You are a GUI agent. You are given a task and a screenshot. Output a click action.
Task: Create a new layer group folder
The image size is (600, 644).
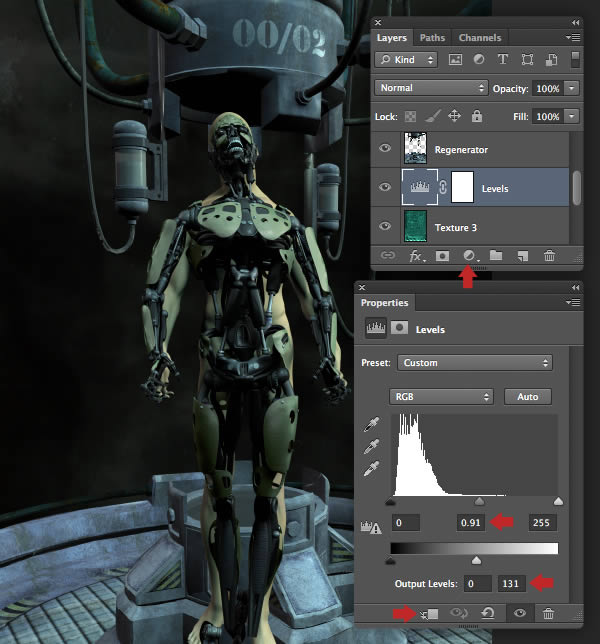pyautogui.click(x=496, y=255)
